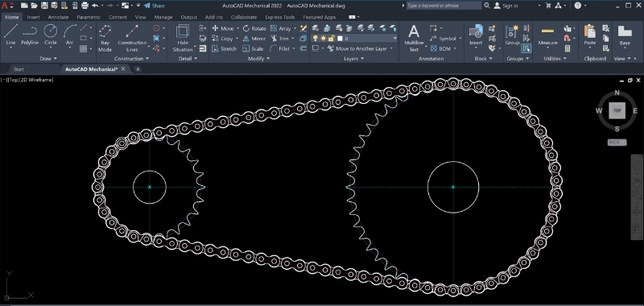Toggle the layer lock padlock icon
Viewport: 644px width, 306px height.
331,38
